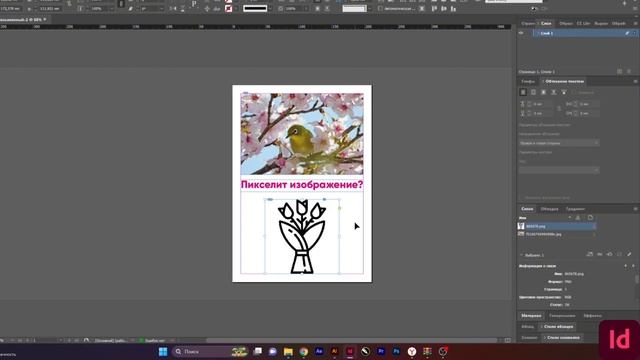
Task: Sort links by status warning column icon
Action: point(578,218)
